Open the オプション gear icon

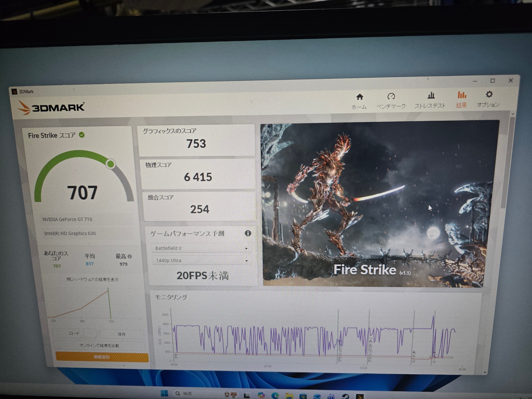click(x=489, y=95)
